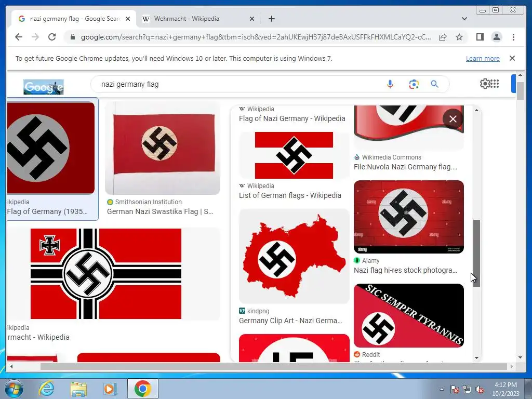
Task: Open Flag of Nazi Germany - Wikipedia link
Action: 292,118
